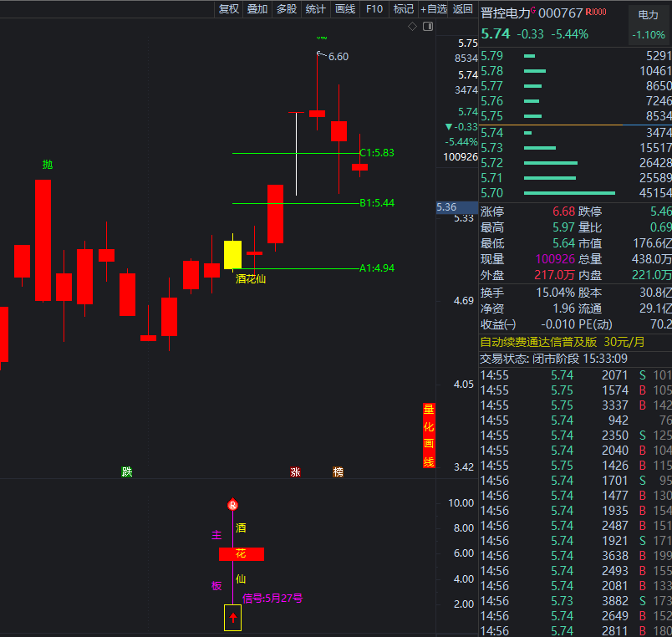This screenshot has width=672, height=637.
Task: Open F10 company information
Action: 374,9
